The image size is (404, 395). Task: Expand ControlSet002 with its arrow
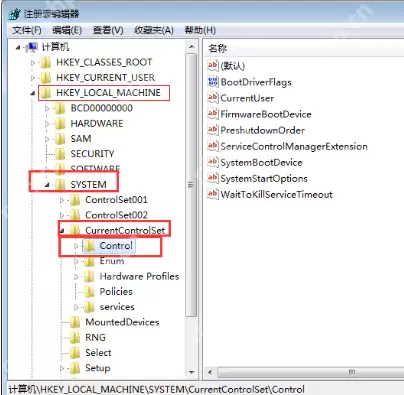click(62, 216)
